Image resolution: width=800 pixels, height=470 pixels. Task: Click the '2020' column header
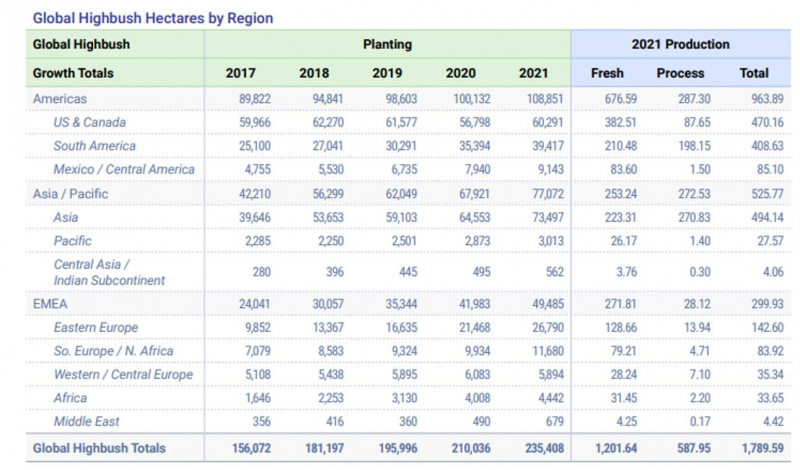point(461,73)
